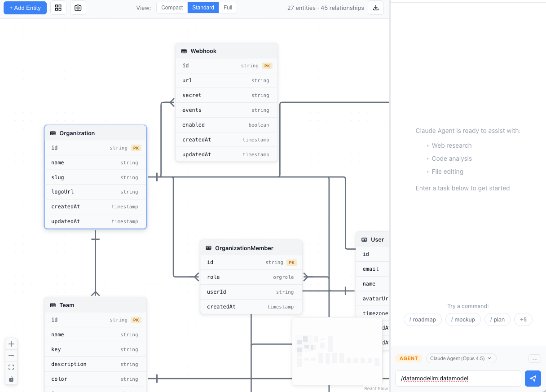This screenshot has width=546, height=392.
Task: Click the Webhook table icon
Action: pyautogui.click(x=184, y=51)
